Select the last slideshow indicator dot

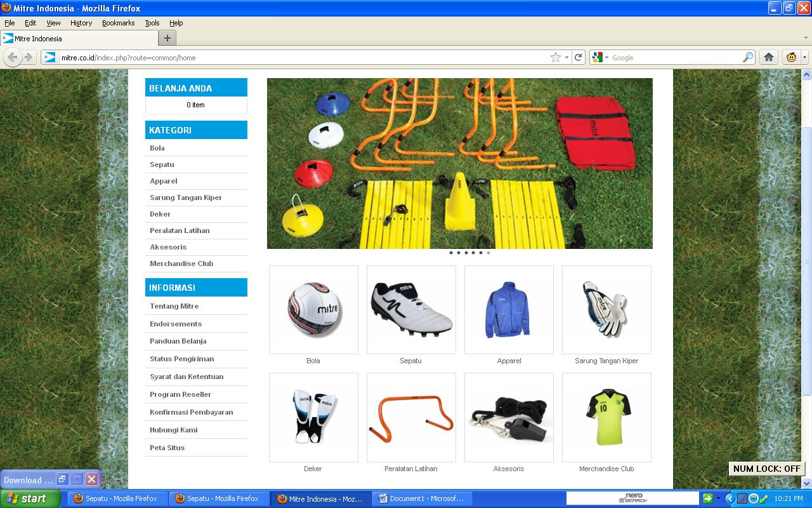pyautogui.click(x=488, y=253)
